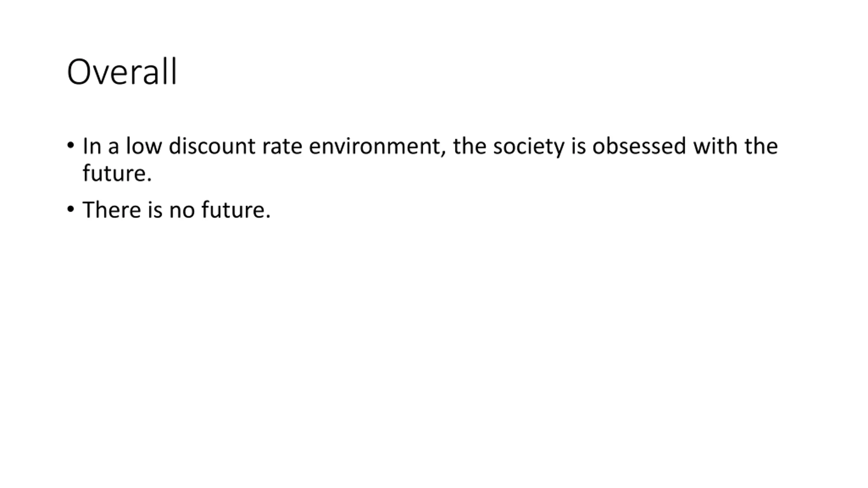Click the word "rate" in first bullet

click(x=282, y=147)
